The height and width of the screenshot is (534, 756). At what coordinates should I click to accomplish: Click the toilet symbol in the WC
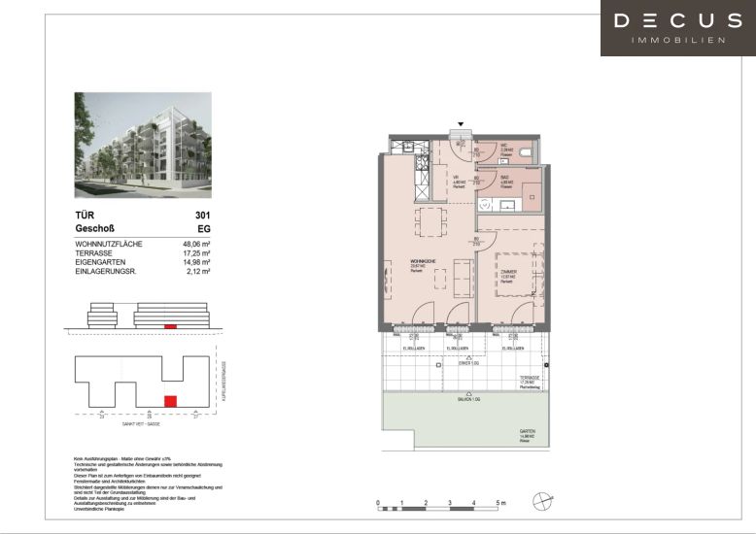tap(526, 153)
